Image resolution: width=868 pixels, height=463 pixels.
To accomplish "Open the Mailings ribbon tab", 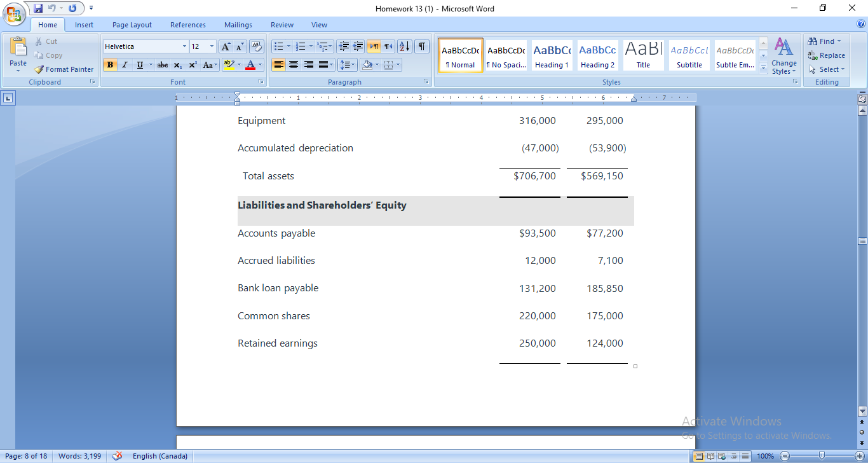I will tap(238, 25).
